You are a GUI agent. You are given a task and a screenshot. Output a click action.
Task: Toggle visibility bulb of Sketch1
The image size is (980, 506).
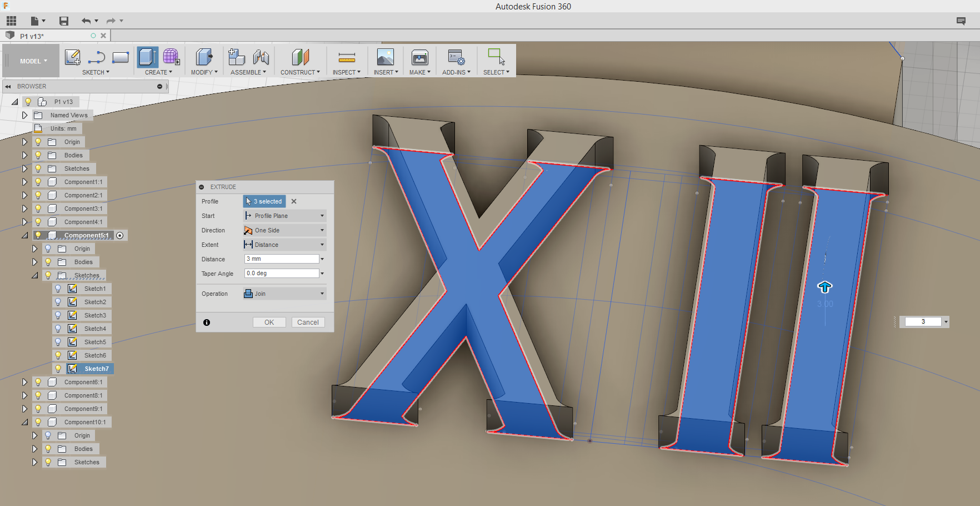(58, 289)
